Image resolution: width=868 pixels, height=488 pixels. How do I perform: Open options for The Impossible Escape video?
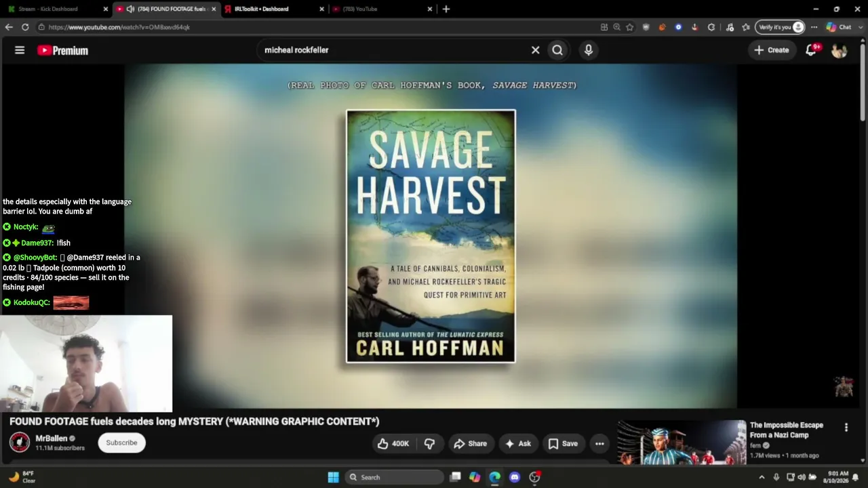(846, 428)
